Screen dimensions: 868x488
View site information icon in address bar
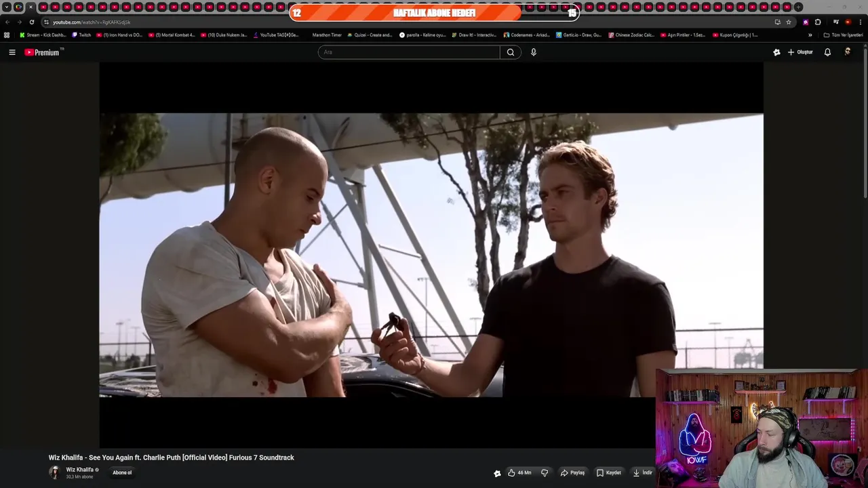point(46,22)
